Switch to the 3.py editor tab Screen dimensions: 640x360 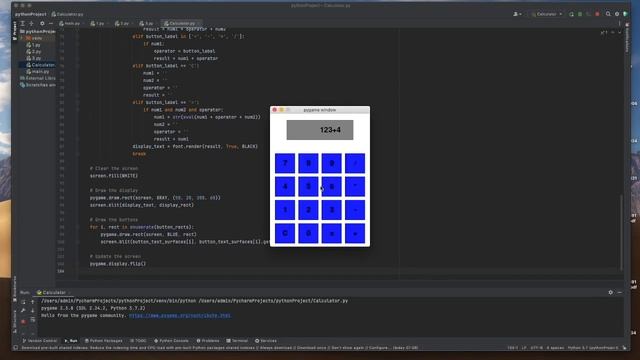147,23
